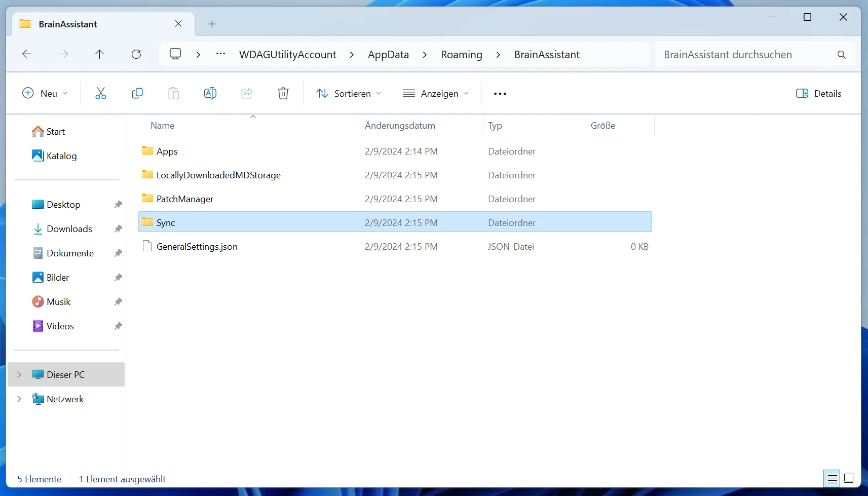
Task: Click the Paste clipboard icon
Action: point(174,93)
